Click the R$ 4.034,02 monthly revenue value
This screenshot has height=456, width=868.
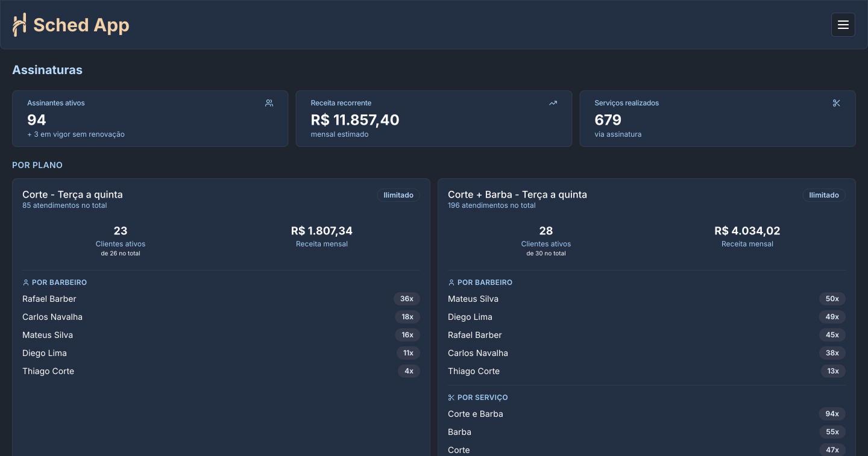coord(747,231)
